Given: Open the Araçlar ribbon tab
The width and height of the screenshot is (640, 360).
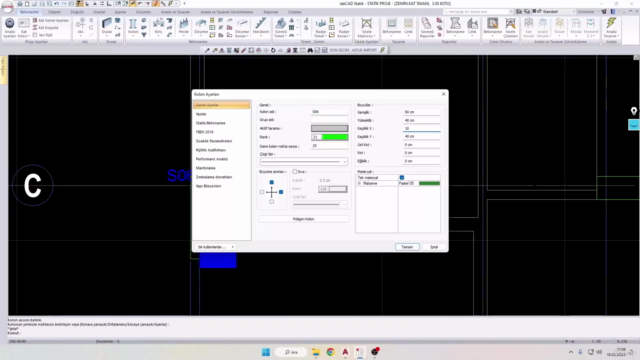Looking at the screenshot, I should click(100, 12).
